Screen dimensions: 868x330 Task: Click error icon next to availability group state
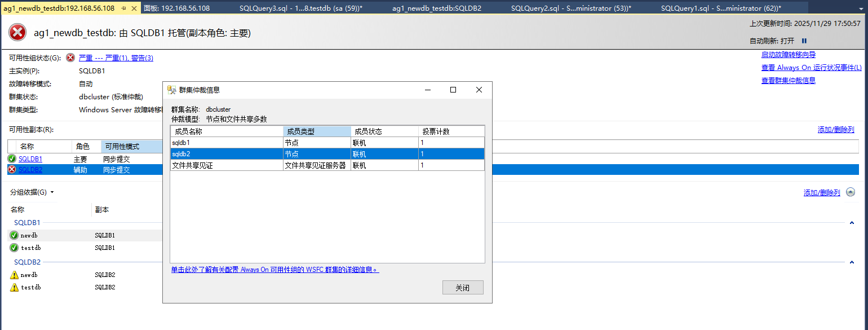[x=70, y=58]
